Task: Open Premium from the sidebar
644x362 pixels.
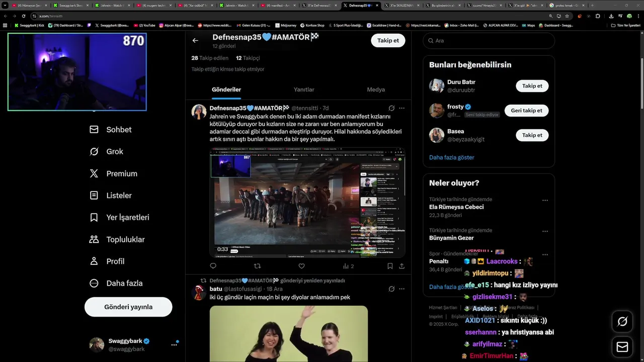Action: 113,173
